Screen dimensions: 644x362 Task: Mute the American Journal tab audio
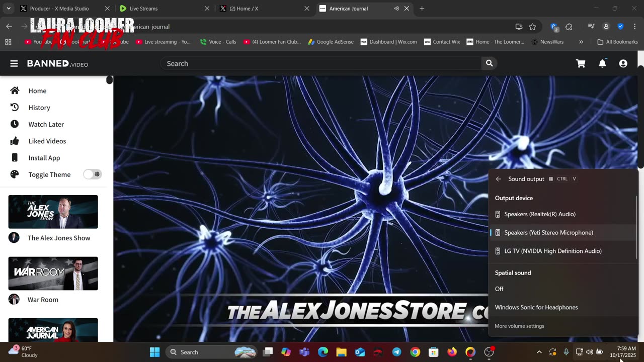[396, 9]
